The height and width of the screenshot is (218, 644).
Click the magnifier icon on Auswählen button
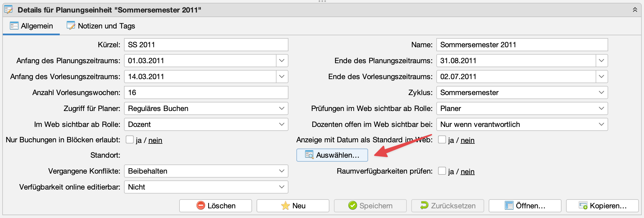(309, 155)
